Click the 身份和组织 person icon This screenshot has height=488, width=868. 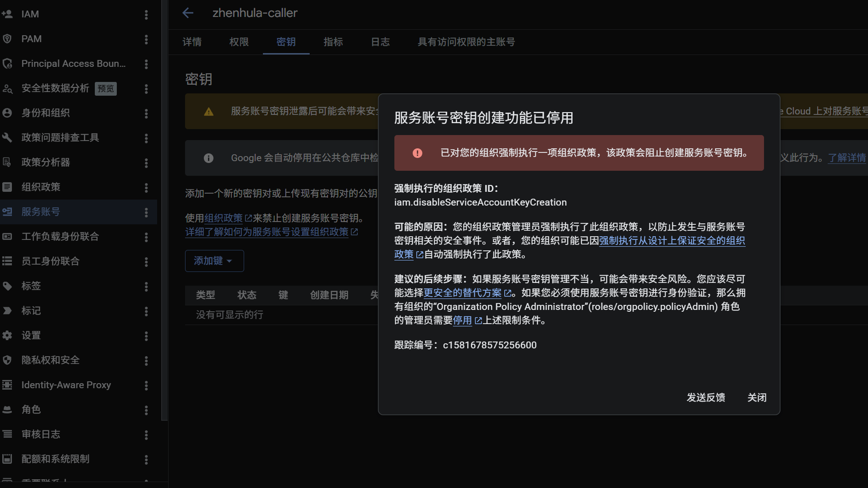7,113
